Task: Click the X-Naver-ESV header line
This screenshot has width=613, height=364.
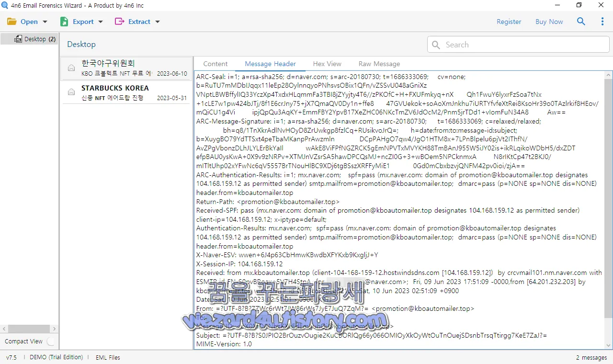Action: [x=287, y=255]
